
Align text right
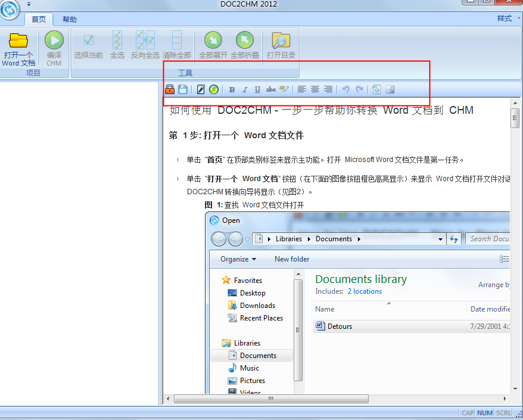click(328, 89)
